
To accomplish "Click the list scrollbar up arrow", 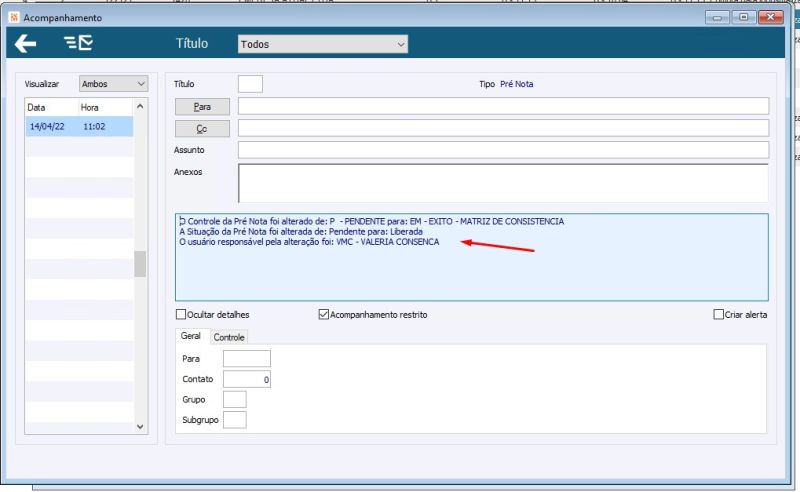I will (x=140, y=106).
